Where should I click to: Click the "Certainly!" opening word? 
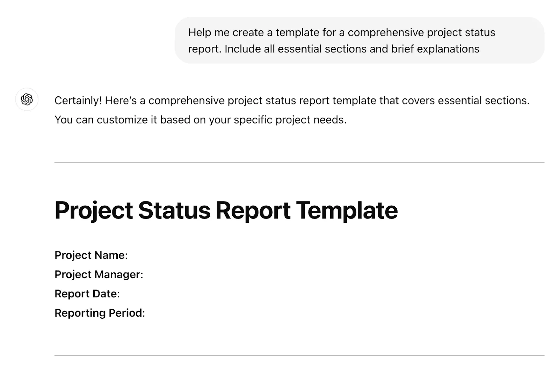(x=78, y=101)
